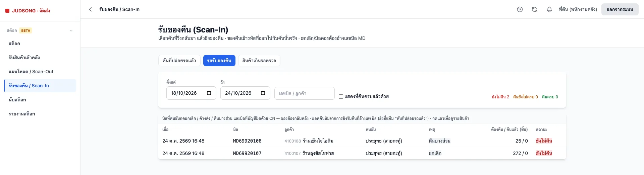Open calendar picker on the 18/10/2026 field
Screen dimensions: 644x175
pyautogui.click(x=209, y=93)
